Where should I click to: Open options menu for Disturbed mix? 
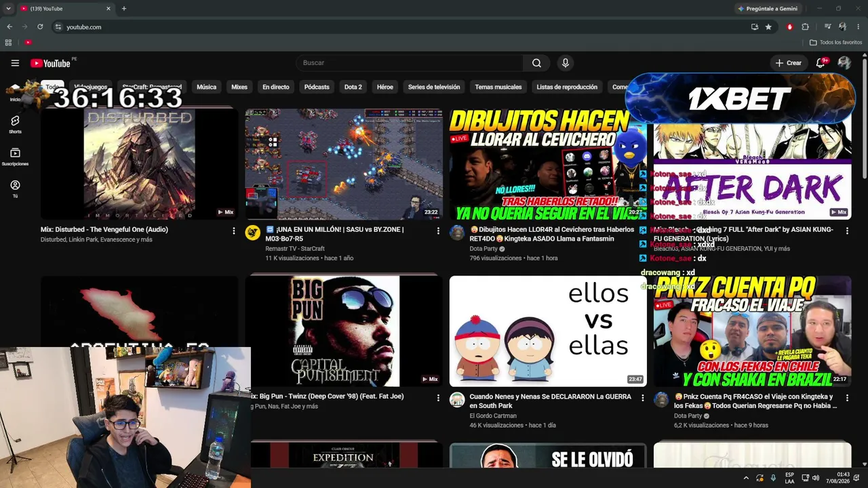tap(234, 231)
